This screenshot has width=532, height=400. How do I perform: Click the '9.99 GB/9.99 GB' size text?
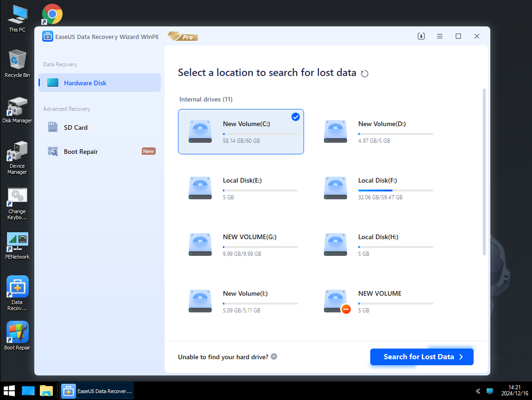[x=242, y=254]
